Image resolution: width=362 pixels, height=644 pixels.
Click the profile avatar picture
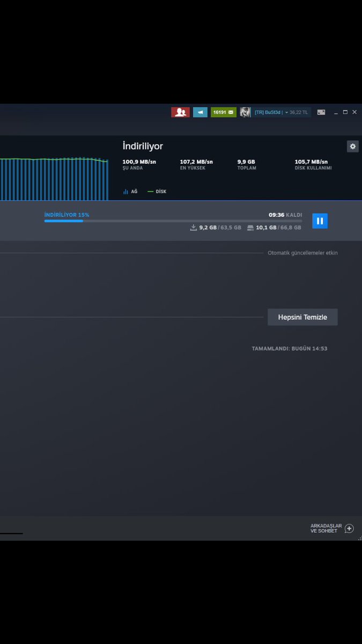(245, 112)
